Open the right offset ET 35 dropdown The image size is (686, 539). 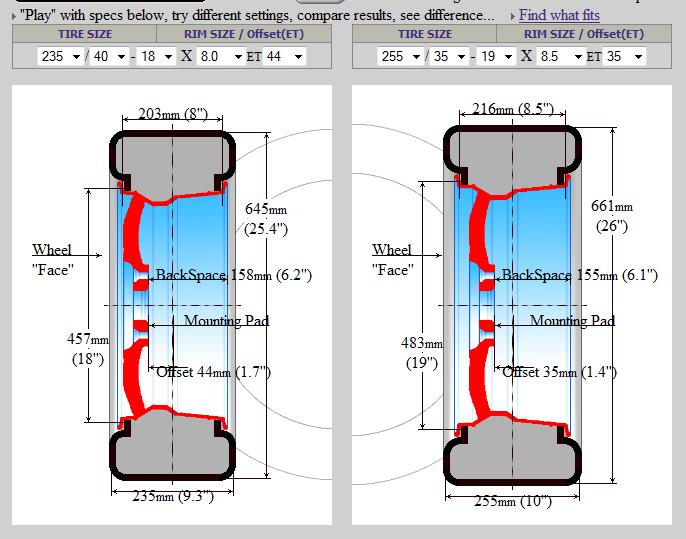click(x=625, y=57)
